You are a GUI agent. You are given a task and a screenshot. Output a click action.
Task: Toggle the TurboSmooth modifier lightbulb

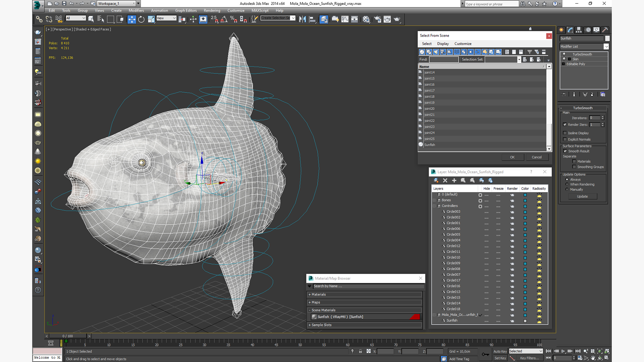tap(564, 54)
